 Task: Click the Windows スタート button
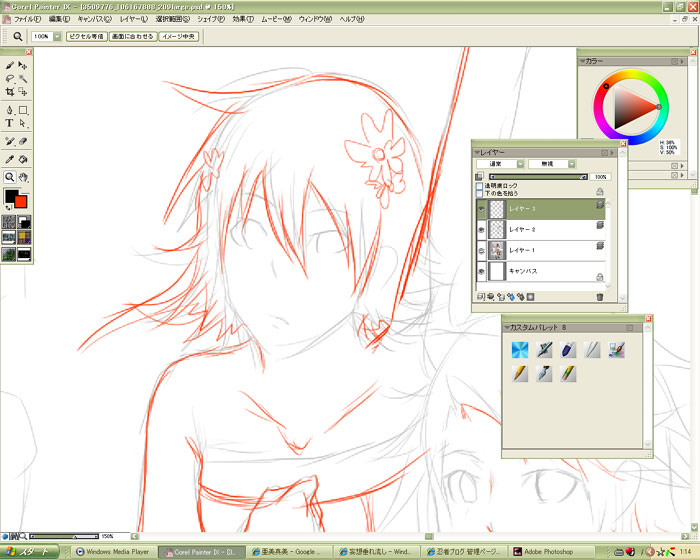tap(29, 552)
